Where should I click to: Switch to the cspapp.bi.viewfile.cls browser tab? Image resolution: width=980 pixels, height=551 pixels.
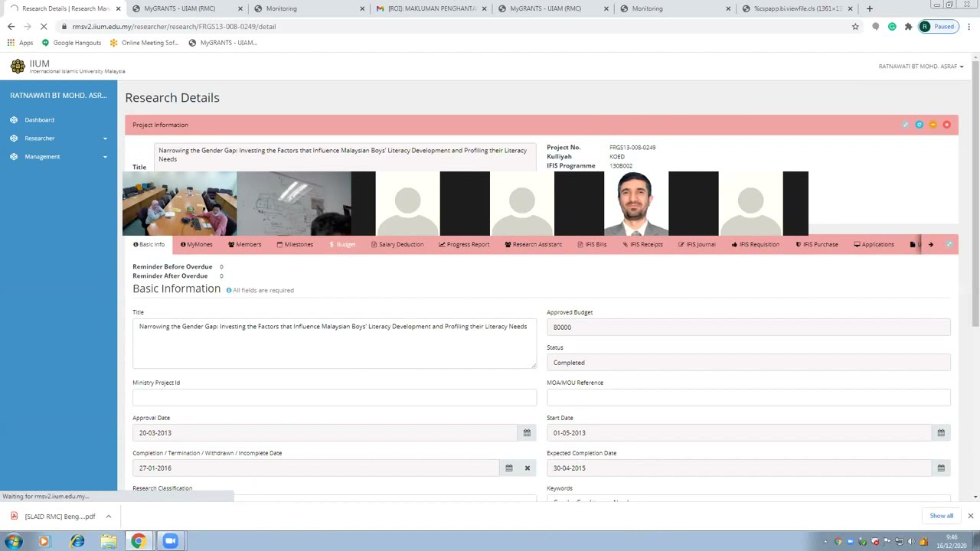click(x=796, y=8)
